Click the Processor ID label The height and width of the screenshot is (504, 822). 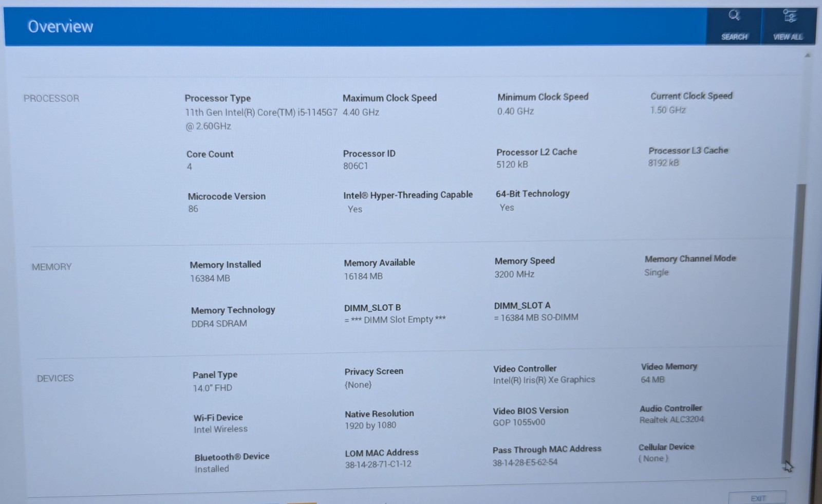coord(369,154)
